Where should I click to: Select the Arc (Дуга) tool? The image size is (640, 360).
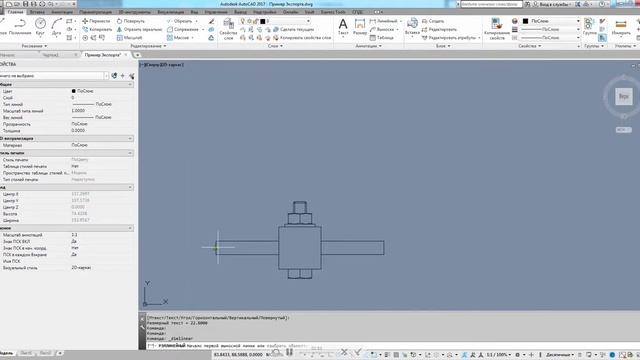(56, 27)
